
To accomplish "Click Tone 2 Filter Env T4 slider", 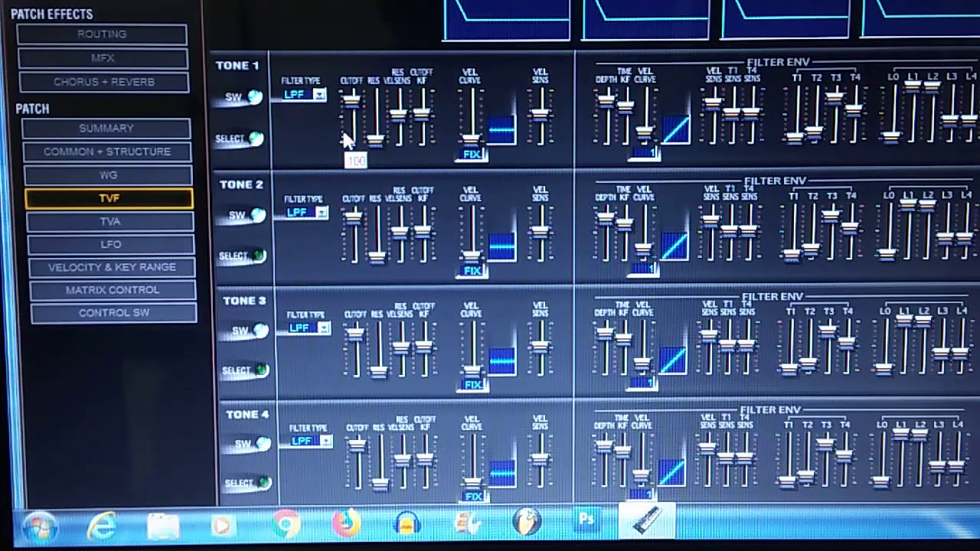I will [x=850, y=227].
